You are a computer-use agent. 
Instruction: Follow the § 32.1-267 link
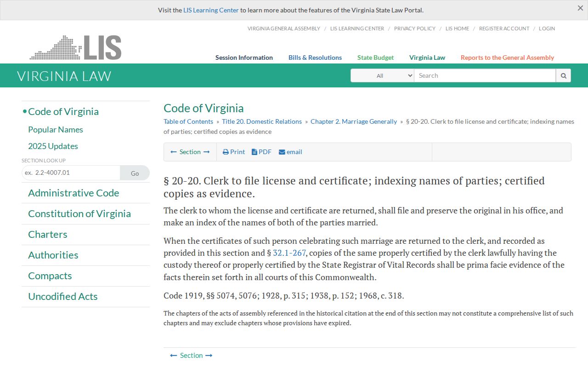tap(289, 253)
